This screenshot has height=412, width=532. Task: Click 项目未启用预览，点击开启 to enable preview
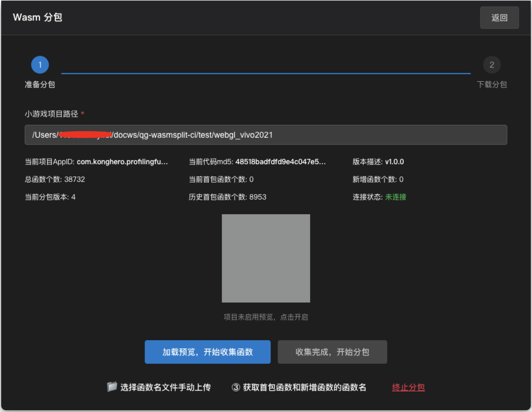point(266,317)
